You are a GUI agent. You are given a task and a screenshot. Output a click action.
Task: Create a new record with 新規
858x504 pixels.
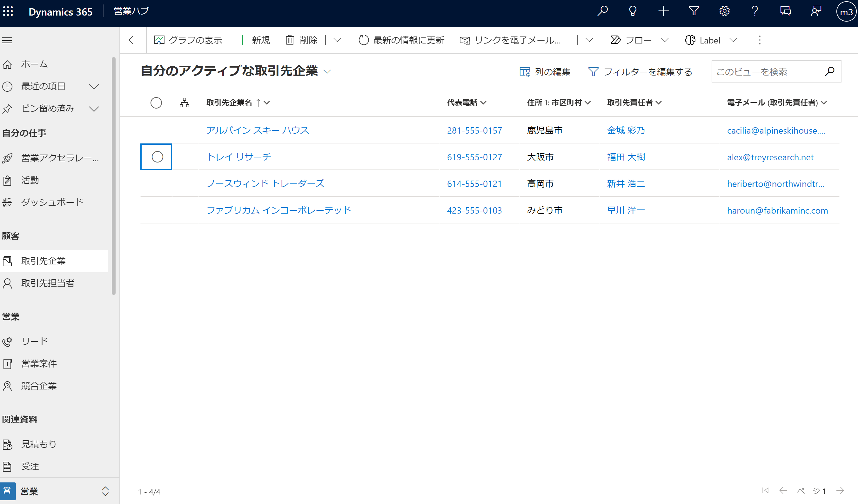[254, 40]
